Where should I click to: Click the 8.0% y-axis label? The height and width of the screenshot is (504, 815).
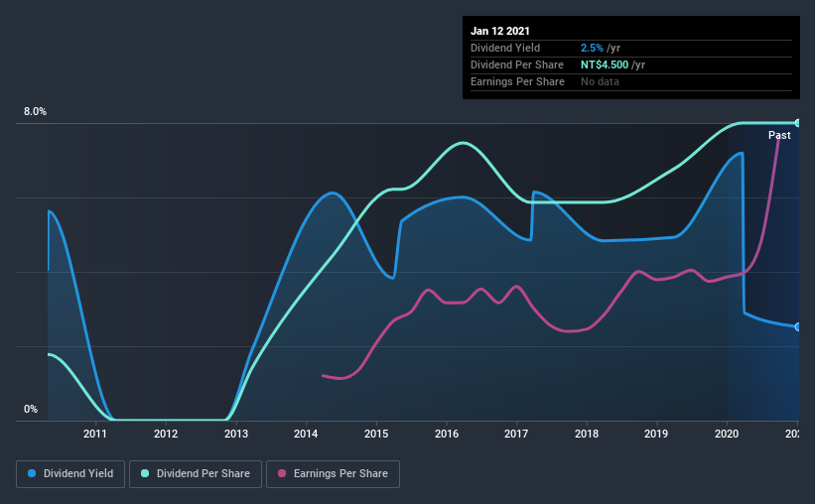pos(35,112)
